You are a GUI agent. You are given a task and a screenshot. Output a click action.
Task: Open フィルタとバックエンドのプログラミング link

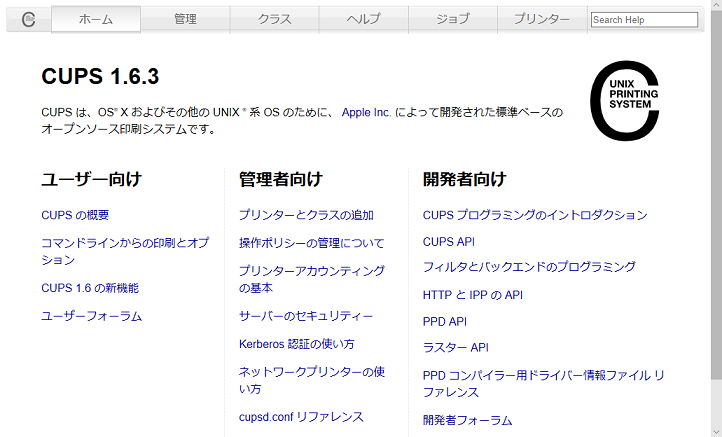pos(529,267)
